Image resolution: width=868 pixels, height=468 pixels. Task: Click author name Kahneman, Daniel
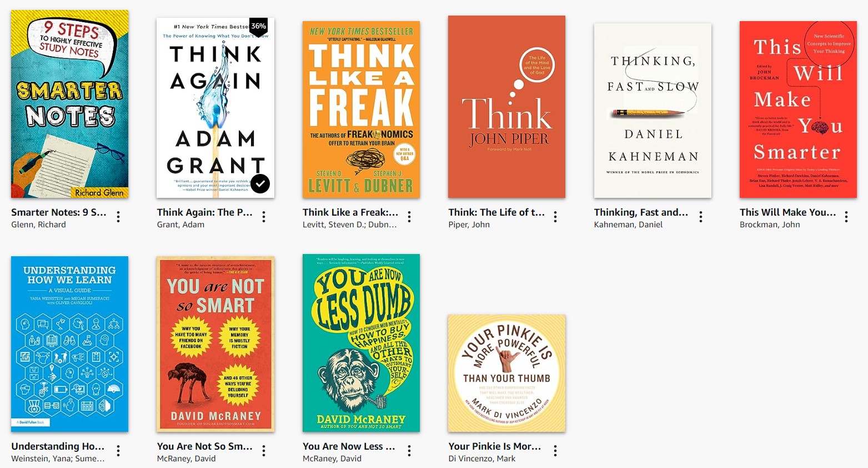point(628,225)
